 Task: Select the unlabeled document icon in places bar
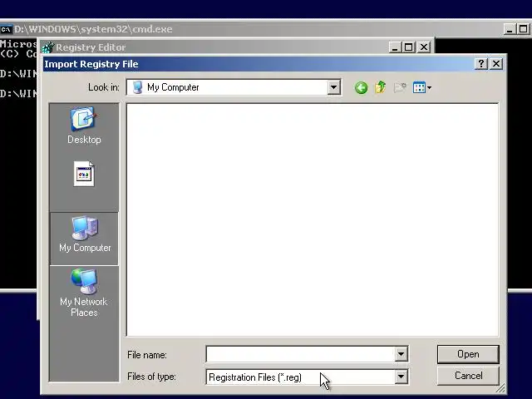click(84, 174)
